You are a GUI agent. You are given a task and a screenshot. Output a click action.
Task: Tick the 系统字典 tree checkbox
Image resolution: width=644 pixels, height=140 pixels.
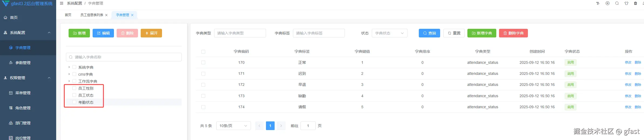[x=74, y=67]
